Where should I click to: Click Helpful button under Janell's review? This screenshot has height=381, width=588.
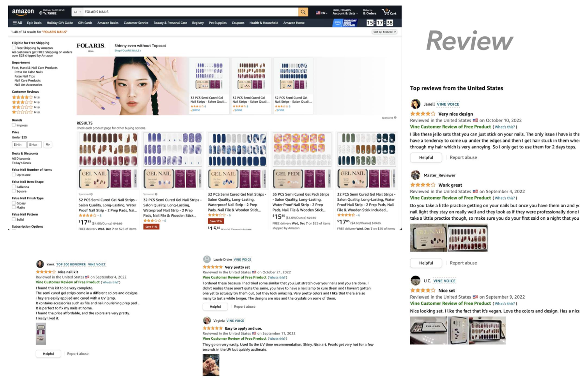tap(426, 158)
